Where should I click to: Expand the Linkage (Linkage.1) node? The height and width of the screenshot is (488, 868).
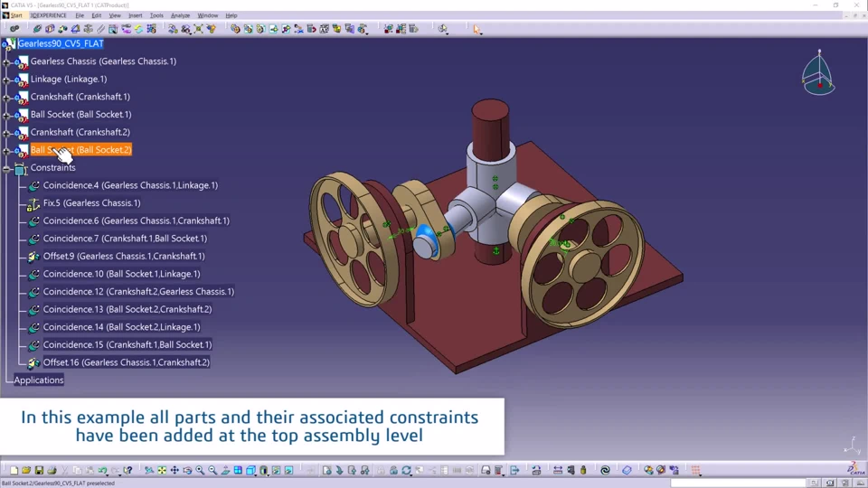6,80
